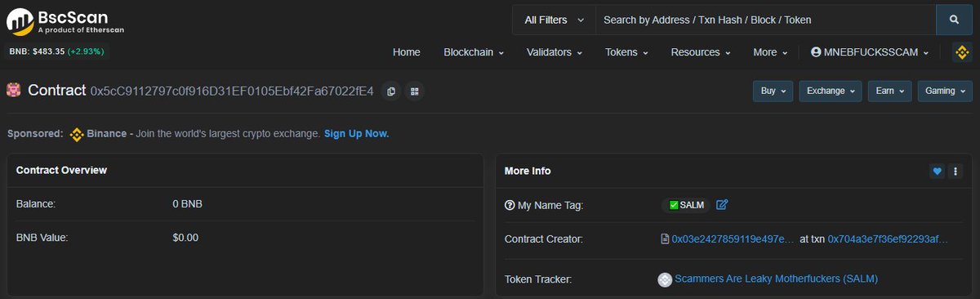Open the More Info three-dot menu
The image size is (980, 299).
click(955, 172)
